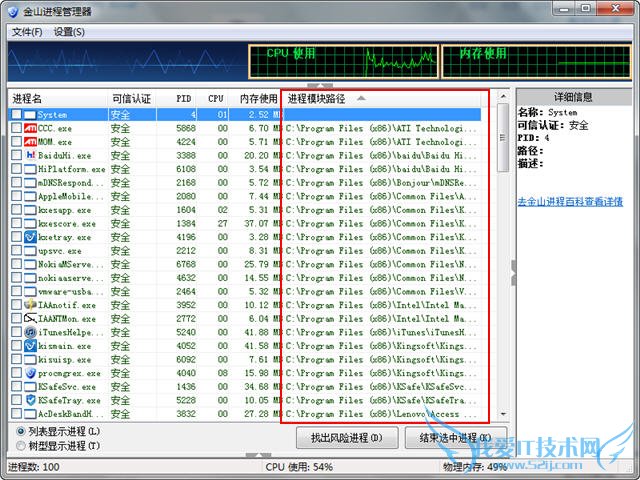Viewport: 640px width, 480px height.
Task: Open the 设置(S) menu
Action: (69, 32)
